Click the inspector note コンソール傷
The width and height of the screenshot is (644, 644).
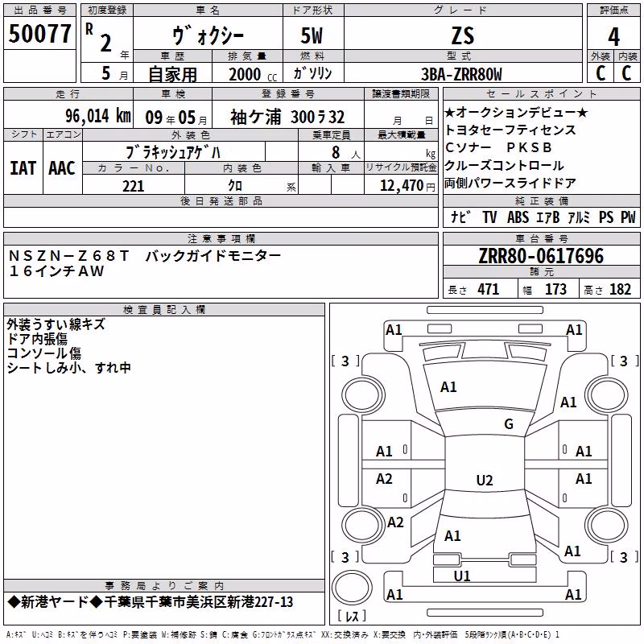44,353
